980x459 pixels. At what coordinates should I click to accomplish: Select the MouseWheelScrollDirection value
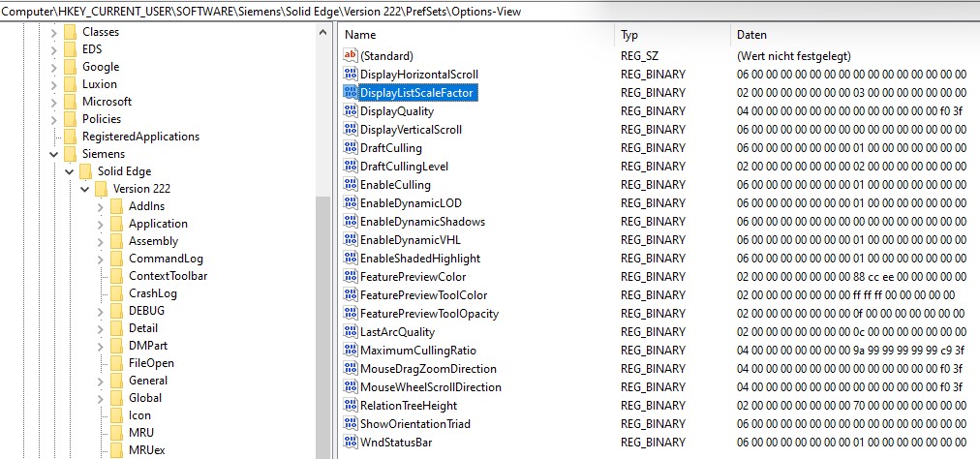431,387
